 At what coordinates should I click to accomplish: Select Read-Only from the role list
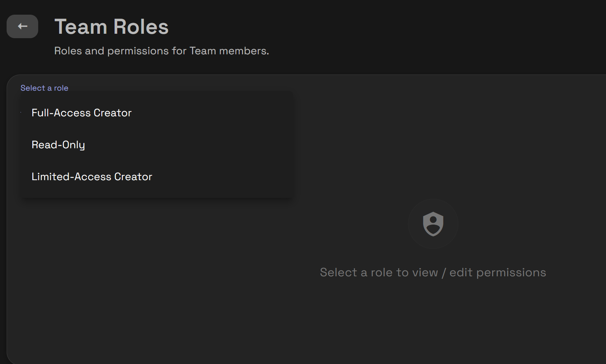point(58,145)
